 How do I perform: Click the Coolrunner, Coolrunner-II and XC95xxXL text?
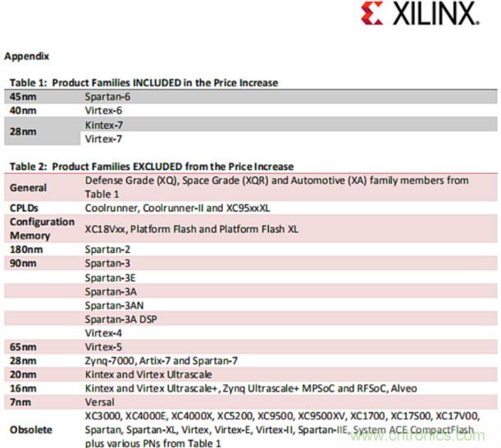click(177, 208)
